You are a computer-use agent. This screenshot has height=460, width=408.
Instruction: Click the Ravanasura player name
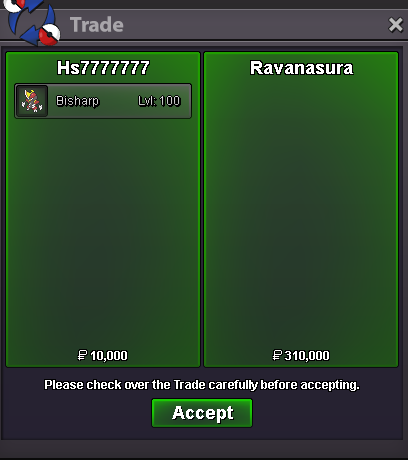pos(302,68)
